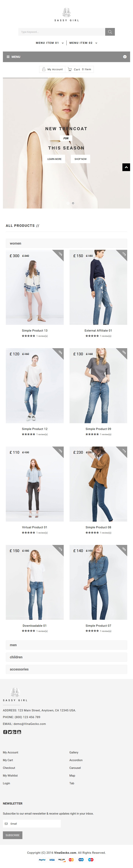Click the search magnifier icon
This screenshot has height=868, width=133.
[x=110, y=32]
